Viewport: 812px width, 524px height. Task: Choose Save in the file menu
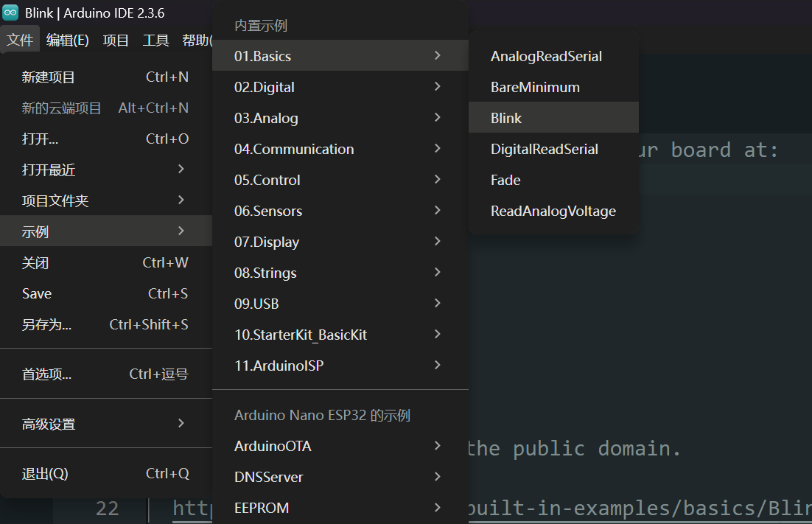click(x=37, y=294)
